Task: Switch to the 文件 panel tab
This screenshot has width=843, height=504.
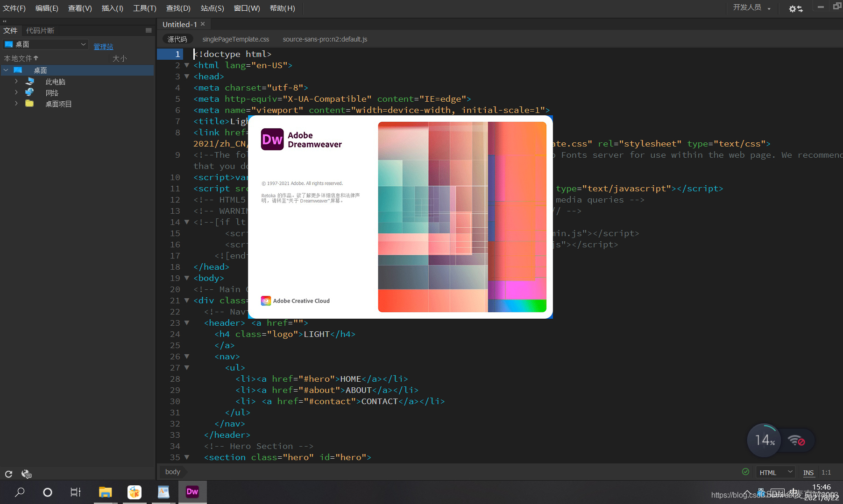Action: (x=10, y=30)
